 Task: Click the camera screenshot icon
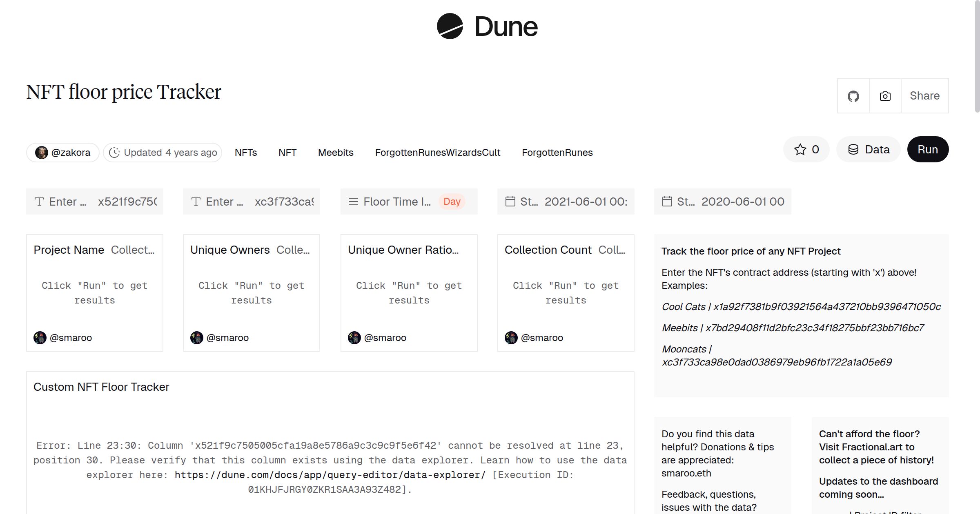(x=884, y=95)
